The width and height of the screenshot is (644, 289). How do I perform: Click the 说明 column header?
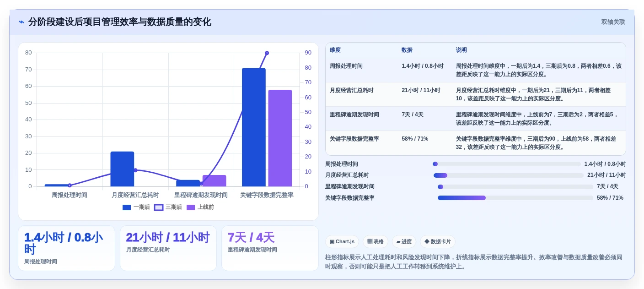tap(462, 50)
